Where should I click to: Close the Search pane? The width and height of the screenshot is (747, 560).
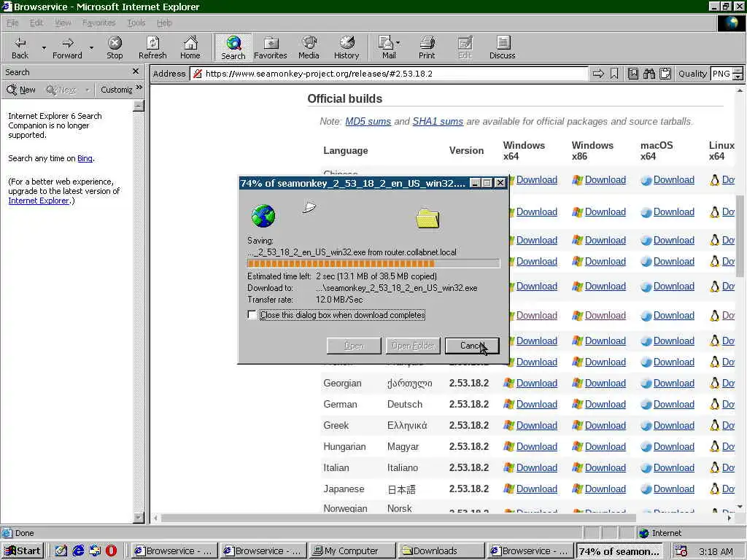point(136,71)
